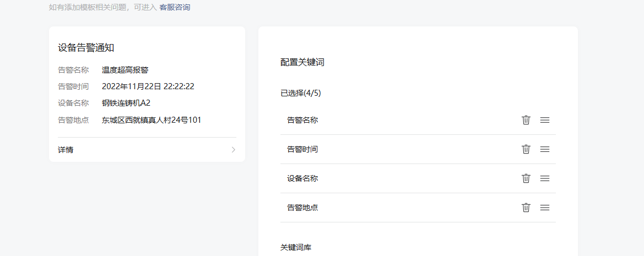Expand 详情 using the right chevron arrow
This screenshot has height=256, width=644.
[x=233, y=150]
